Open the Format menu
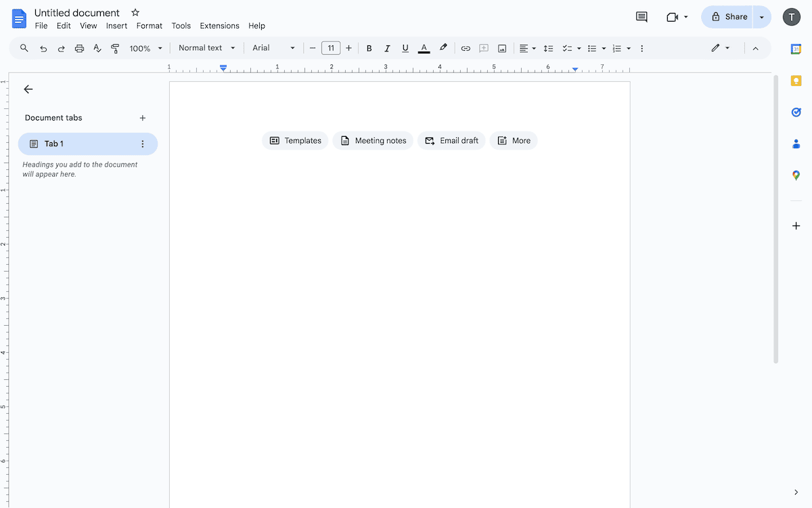The height and width of the screenshot is (508, 812). [x=150, y=26]
